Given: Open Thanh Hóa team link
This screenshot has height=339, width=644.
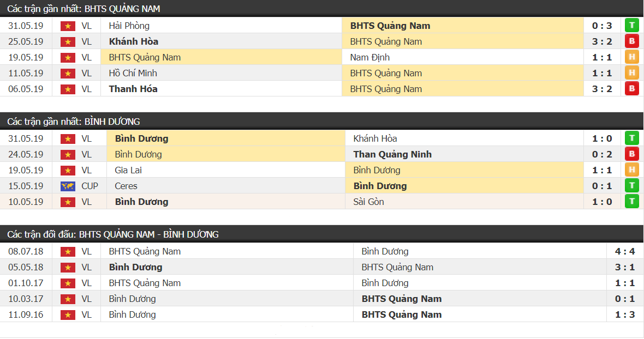Looking at the screenshot, I should 133,89.
